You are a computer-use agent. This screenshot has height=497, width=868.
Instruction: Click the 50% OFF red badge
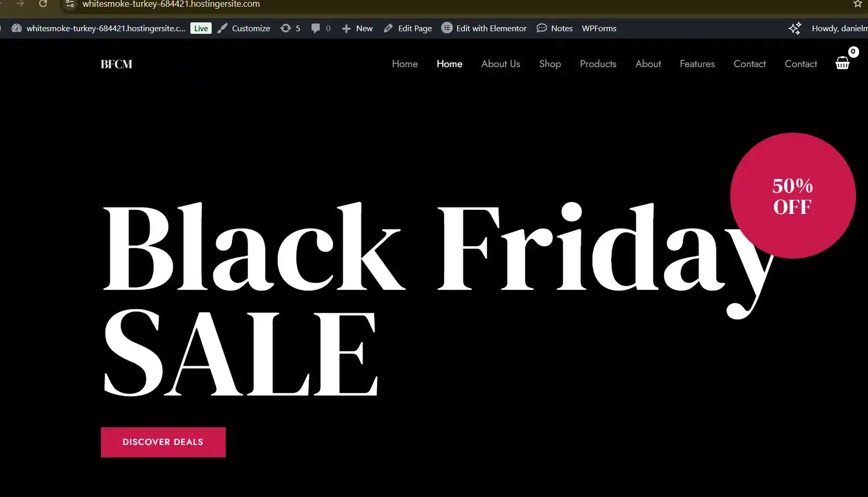coord(793,196)
